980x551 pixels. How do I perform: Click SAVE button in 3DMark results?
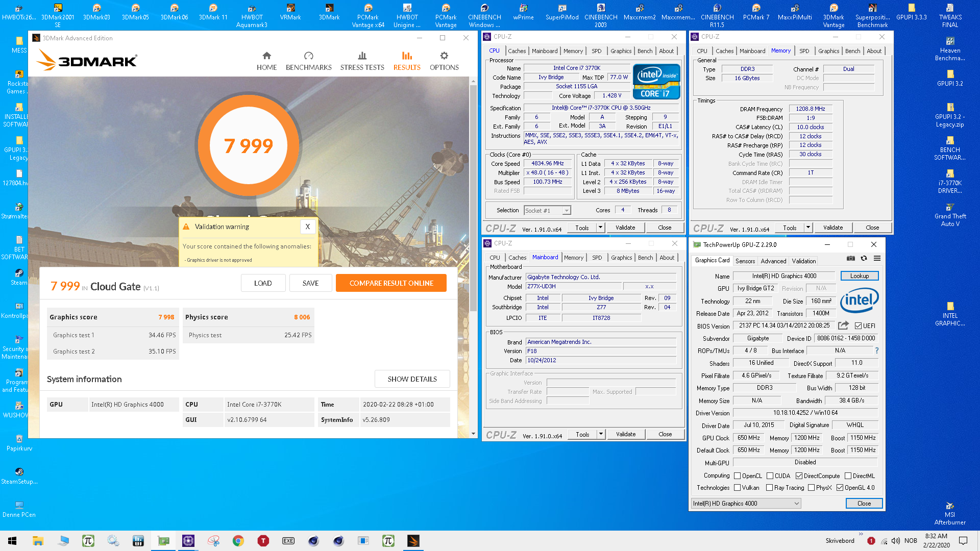coord(310,283)
